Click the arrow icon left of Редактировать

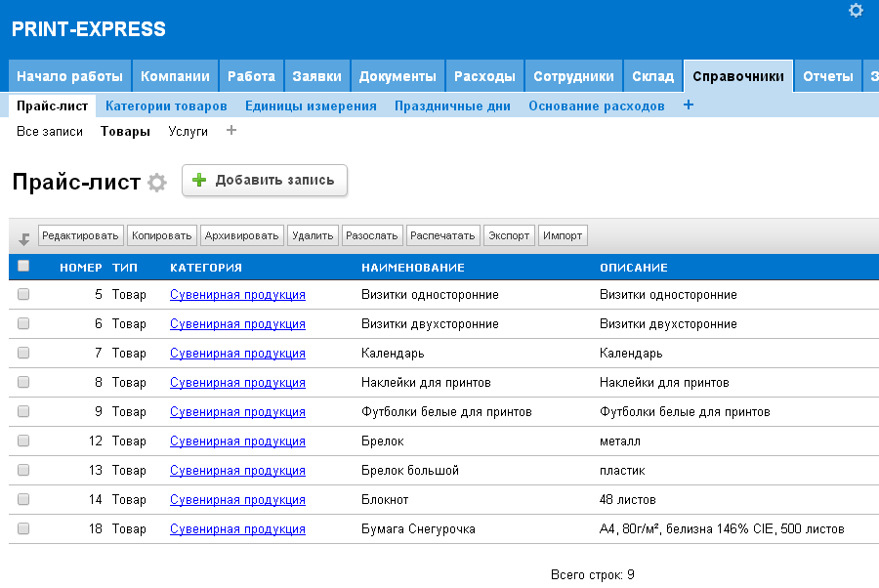tap(24, 237)
